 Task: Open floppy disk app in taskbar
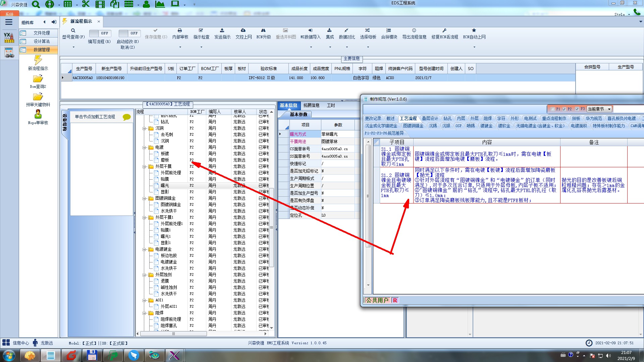pyautogui.click(x=92, y=355)
